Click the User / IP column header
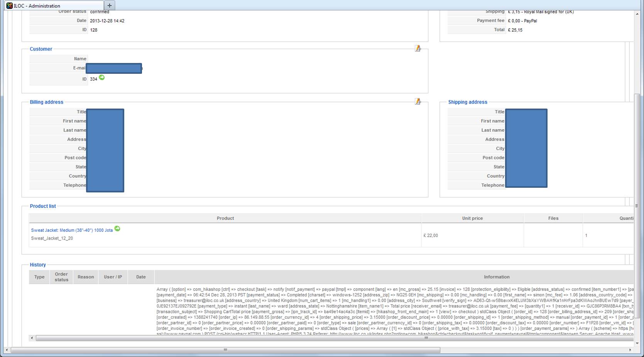644x357 pixels. tap(113, 277)
